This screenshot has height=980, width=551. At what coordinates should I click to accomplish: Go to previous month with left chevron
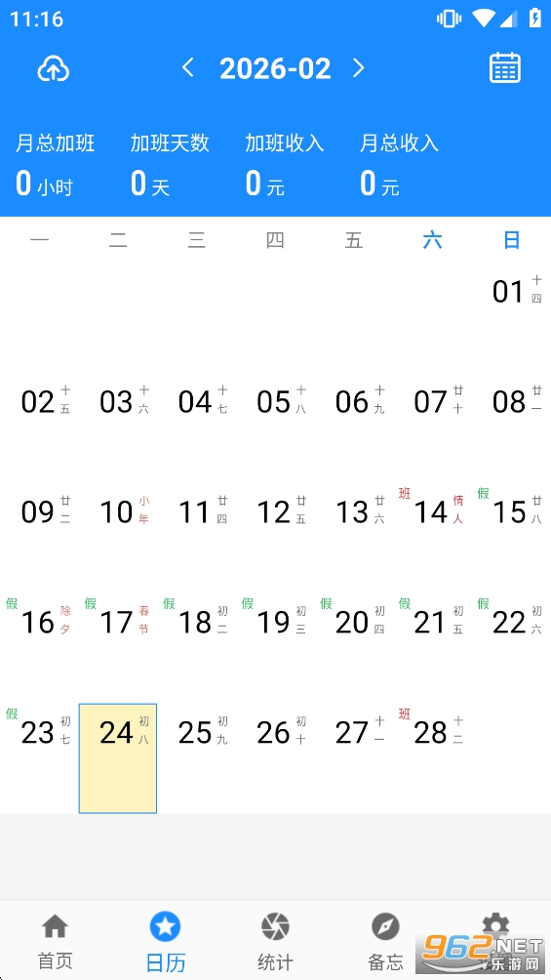(187, 67)
